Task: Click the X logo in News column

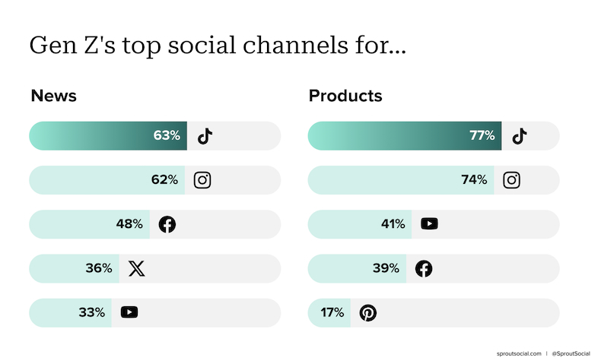Action: (x=136, y=268)
